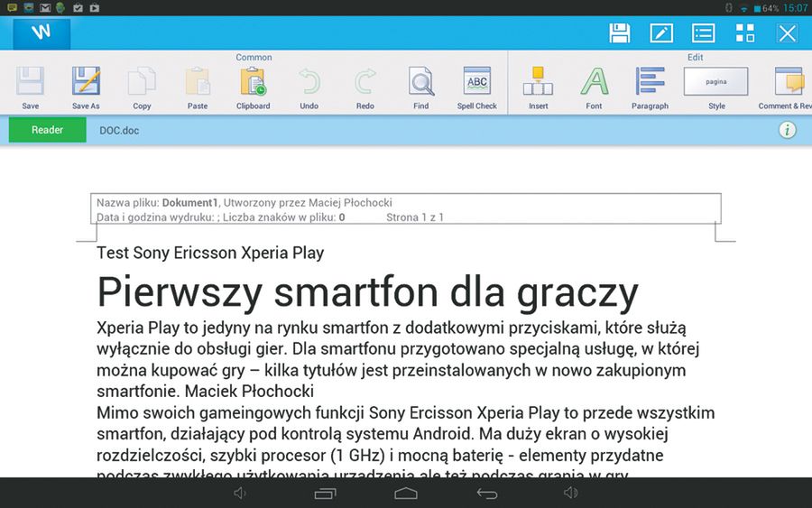This screenshot has height=508, width=812.
Task: Click heading 'Pierwszy smartfon dla graczy'
Action: pyautogui.click(x=368, y=292)
